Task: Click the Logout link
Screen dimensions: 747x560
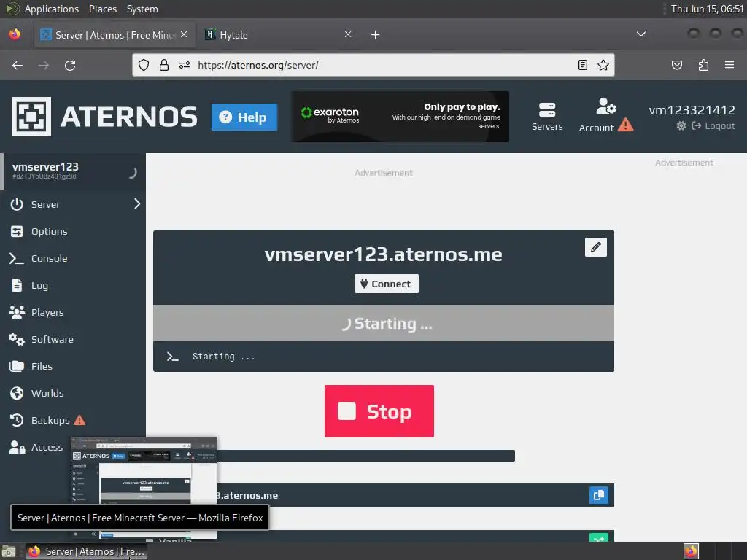Action: pos(713,125)
